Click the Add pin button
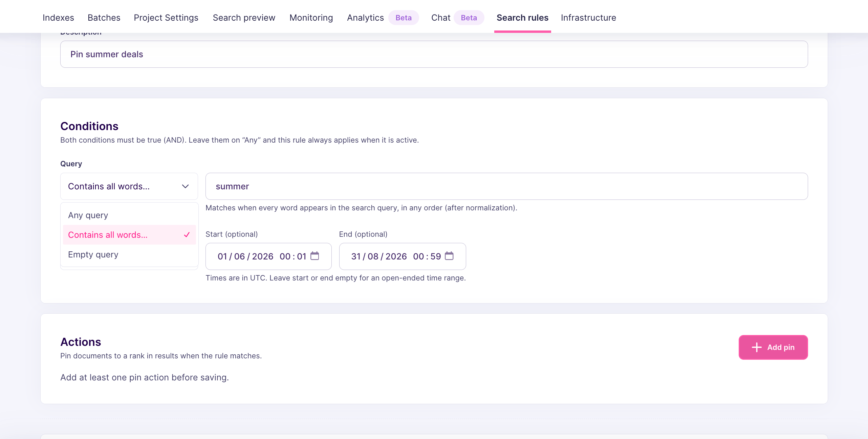The image size is (868, 439). point(773,347)
